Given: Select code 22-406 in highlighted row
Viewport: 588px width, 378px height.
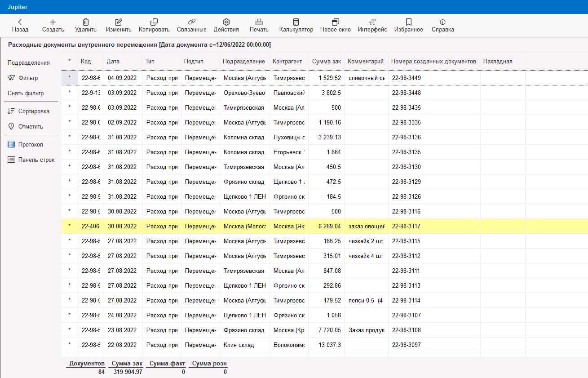Looking at the screenshot, I should click(x=91, y=226).
